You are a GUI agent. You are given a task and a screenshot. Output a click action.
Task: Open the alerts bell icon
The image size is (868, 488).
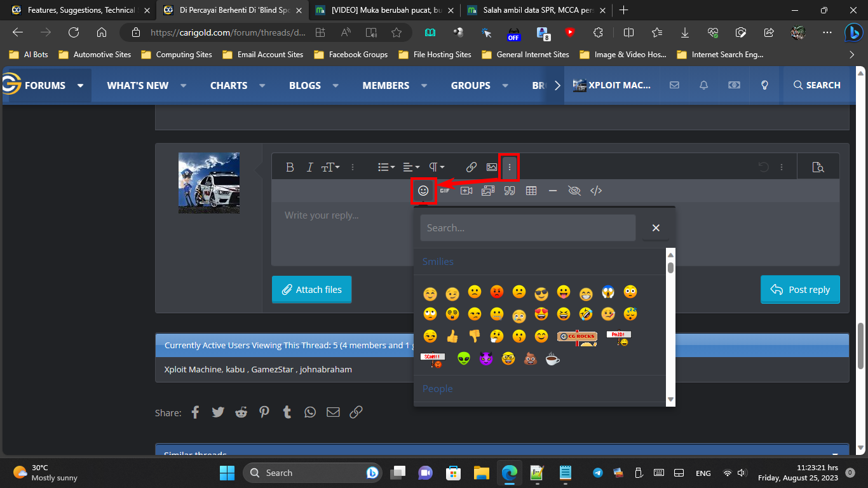[704, 85]
